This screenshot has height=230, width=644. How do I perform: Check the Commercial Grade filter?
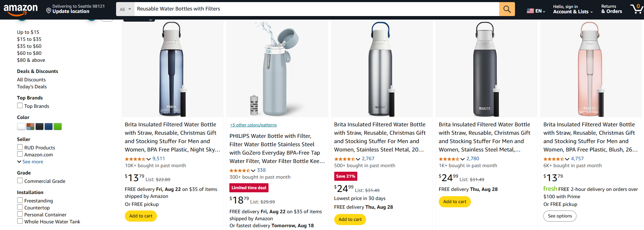click(20, 181)
